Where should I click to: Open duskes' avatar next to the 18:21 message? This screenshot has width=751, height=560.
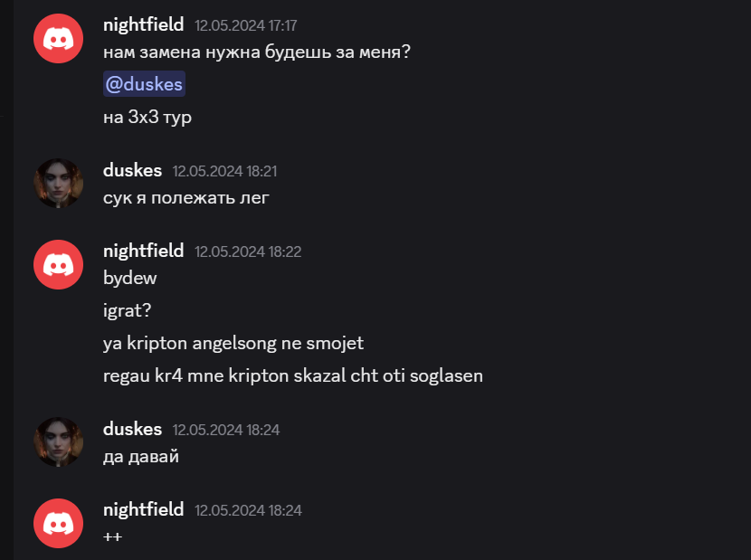click(x=58, y=184)
